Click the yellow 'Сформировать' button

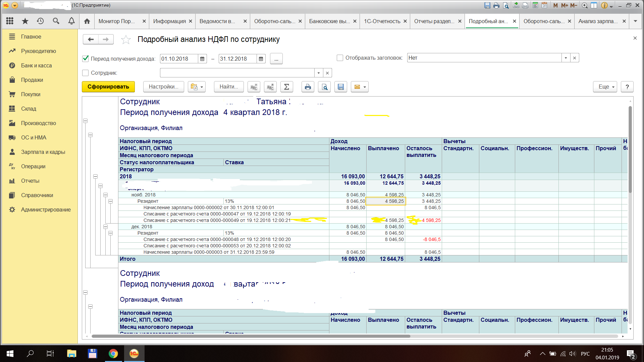(x=108, y=87)
